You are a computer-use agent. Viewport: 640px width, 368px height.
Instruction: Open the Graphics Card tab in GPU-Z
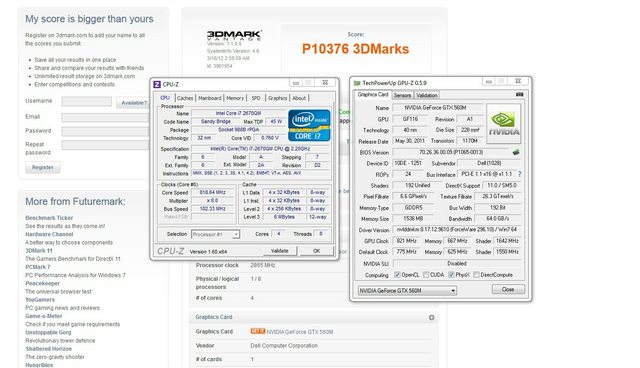tap(373, 95)
